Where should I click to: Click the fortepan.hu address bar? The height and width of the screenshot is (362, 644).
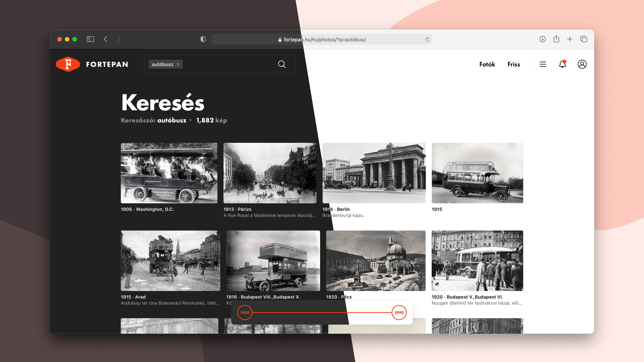pos(322,39)
